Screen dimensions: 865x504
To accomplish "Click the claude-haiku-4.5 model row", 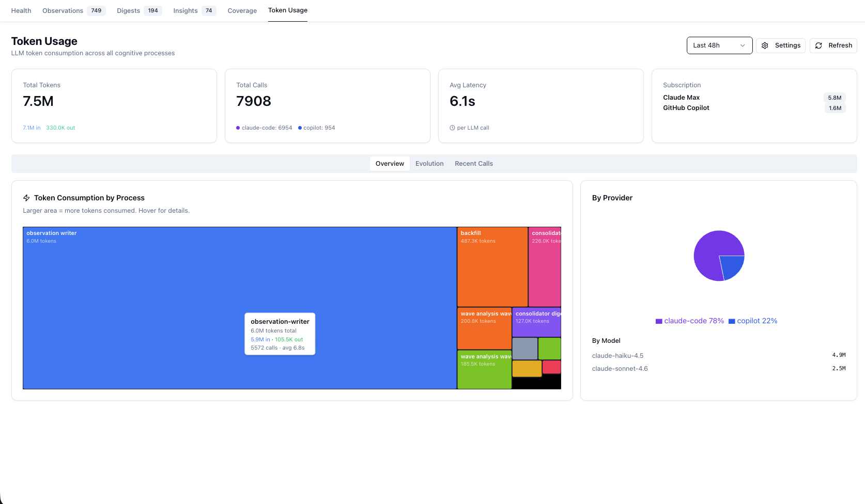I will click(x=719, y=355).
